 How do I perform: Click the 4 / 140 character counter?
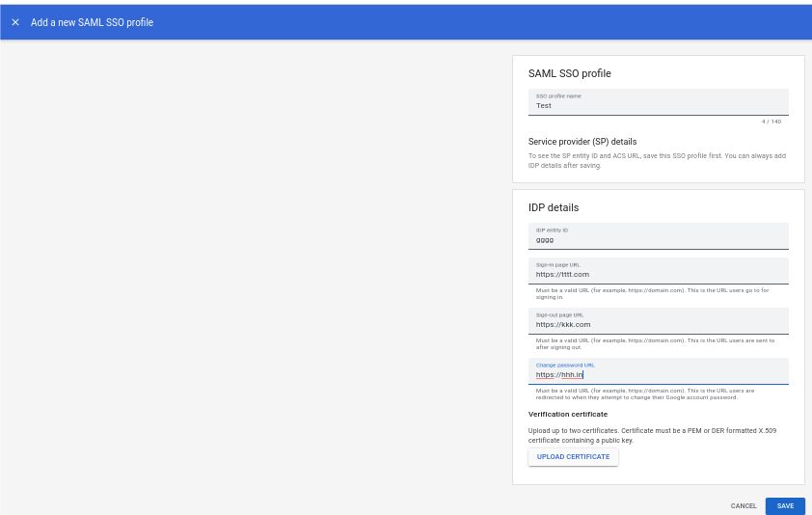click(x=771, y=122)
